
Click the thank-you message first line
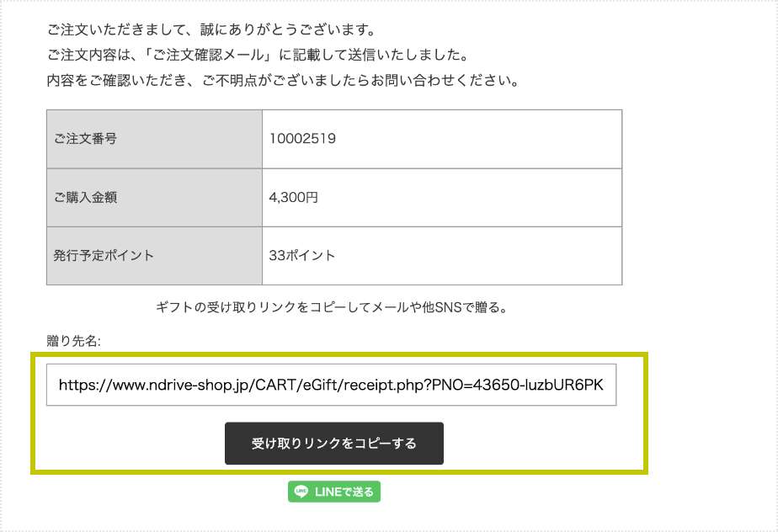tap(211, 29)
